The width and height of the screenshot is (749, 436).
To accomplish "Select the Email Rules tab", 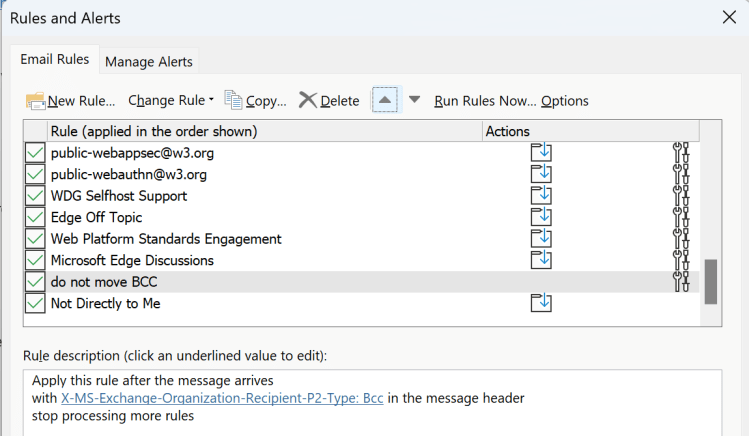I will tap(55, 60).
